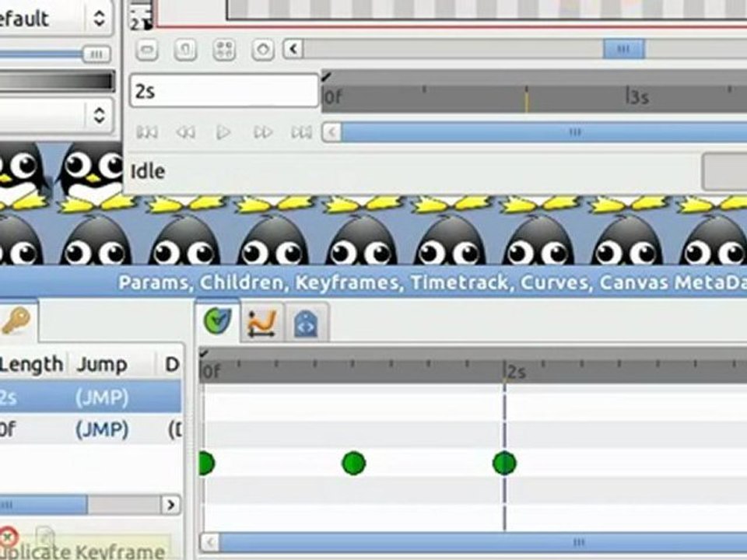747x560 pixels.
Task: Click the circular icon in canvas bottom toolbar
Action: click(x=263, y=49)
